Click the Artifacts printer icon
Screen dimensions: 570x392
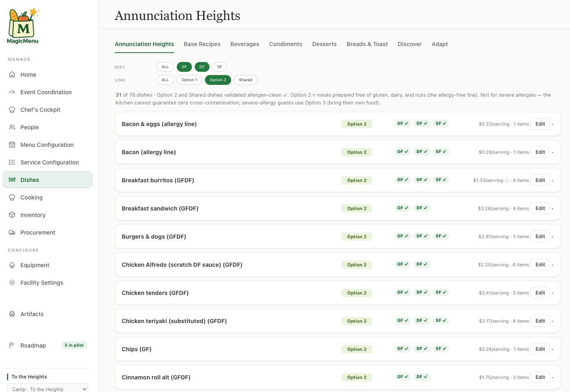[12, 314]
